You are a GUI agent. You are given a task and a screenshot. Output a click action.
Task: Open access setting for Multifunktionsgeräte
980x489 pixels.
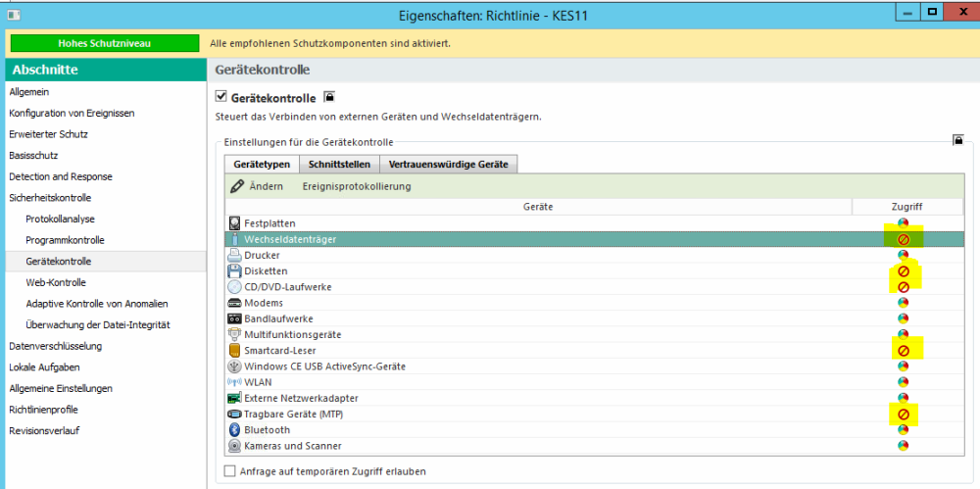903,334
